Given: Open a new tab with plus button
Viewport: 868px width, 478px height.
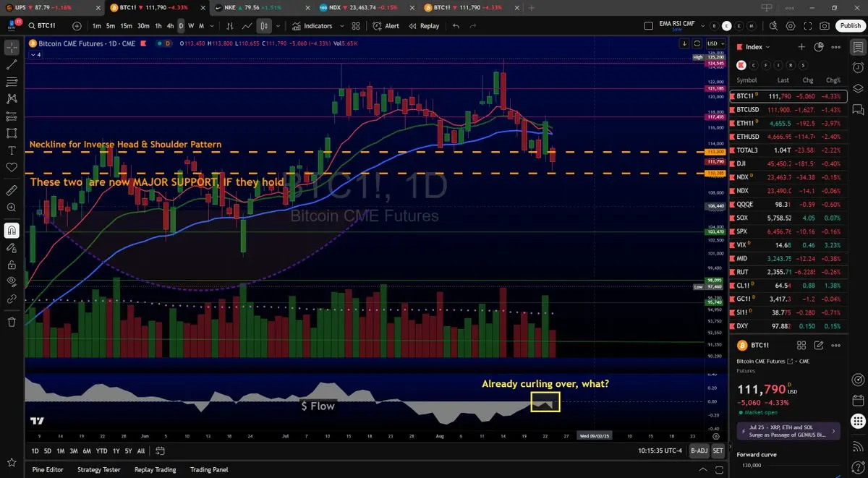Looking at the screenshot, I should (x=532, y=7).
